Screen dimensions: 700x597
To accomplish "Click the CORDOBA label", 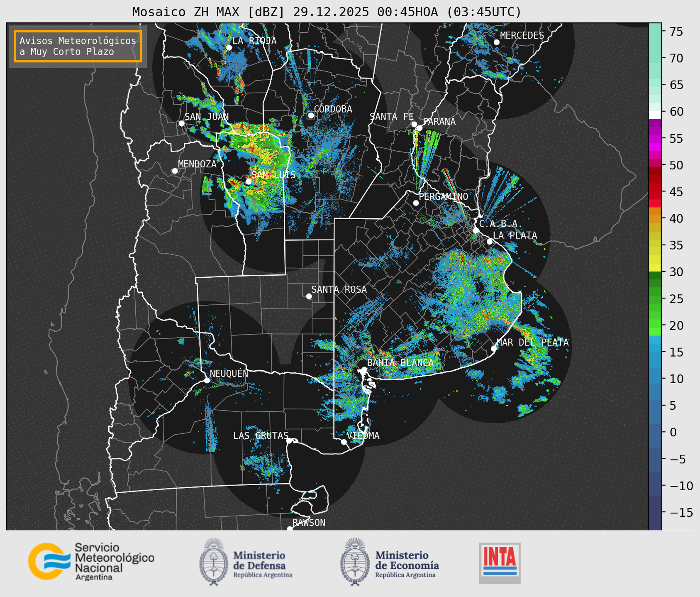I will (x=333, y=109).
